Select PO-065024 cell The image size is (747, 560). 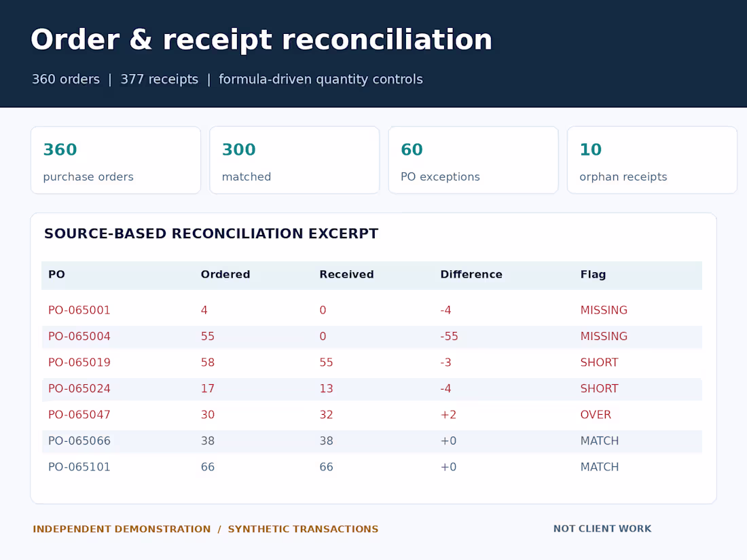pos(79,388)
